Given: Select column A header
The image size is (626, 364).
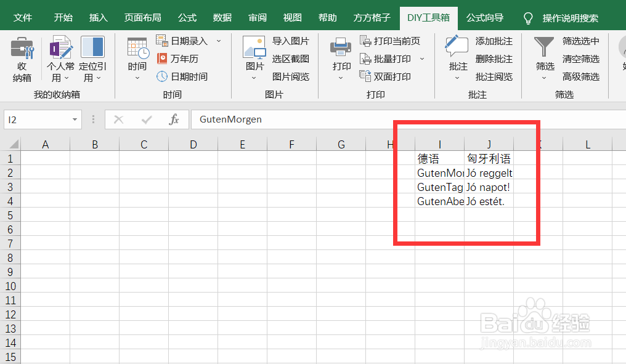Looking at the screenshot, I should coord(46,144).
